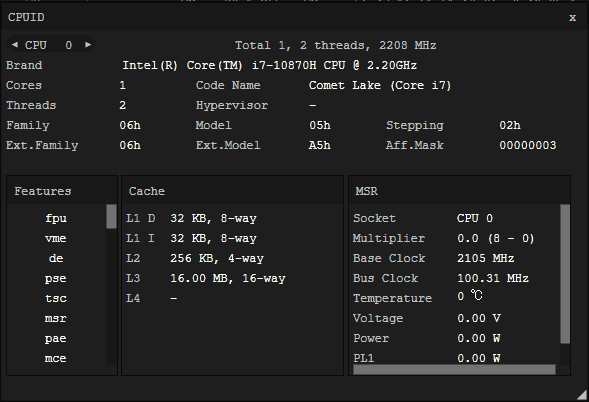The height and width of the screenshot is (402, 589).
Task: Click the Ext.Family value 06h
Action: pos(130,145)
